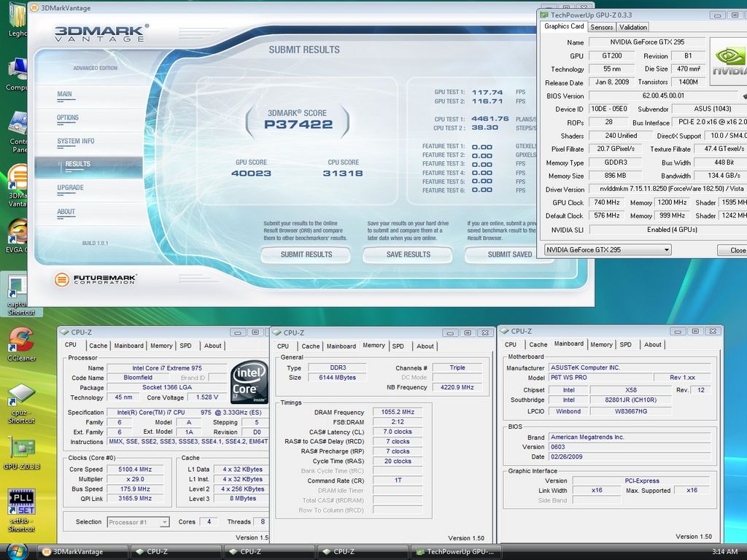This screenshot has height=560, width=747.
Task: Open the EVGA desktop shortcut icon
Action: coord(18,236)
